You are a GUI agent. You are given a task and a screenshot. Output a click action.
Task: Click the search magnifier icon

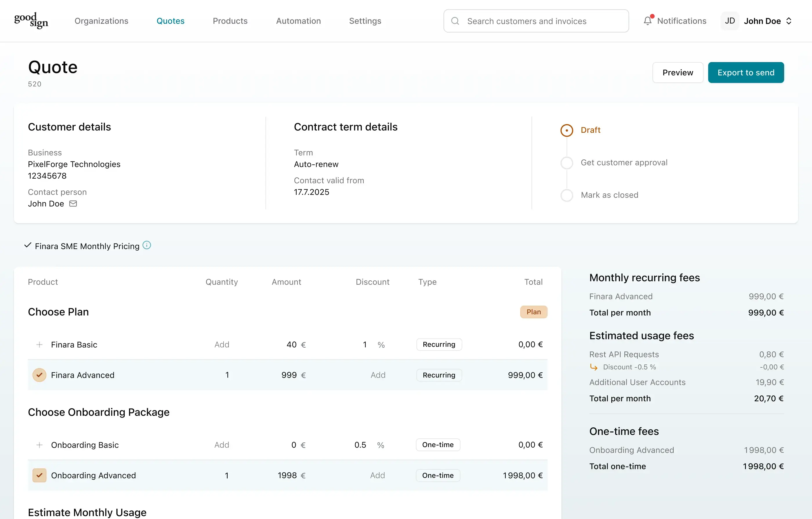pyautogui.click(x=455, y=21)
